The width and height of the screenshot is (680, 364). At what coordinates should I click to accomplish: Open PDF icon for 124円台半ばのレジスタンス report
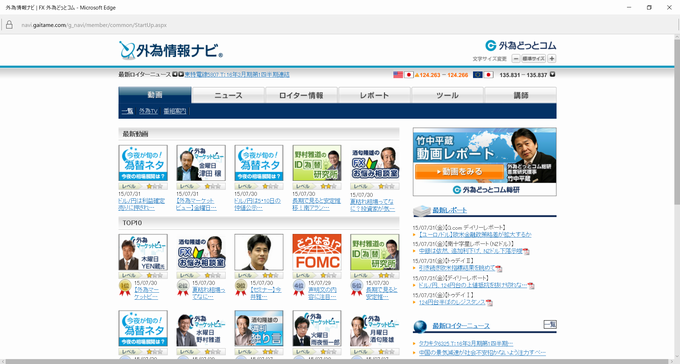489,303
